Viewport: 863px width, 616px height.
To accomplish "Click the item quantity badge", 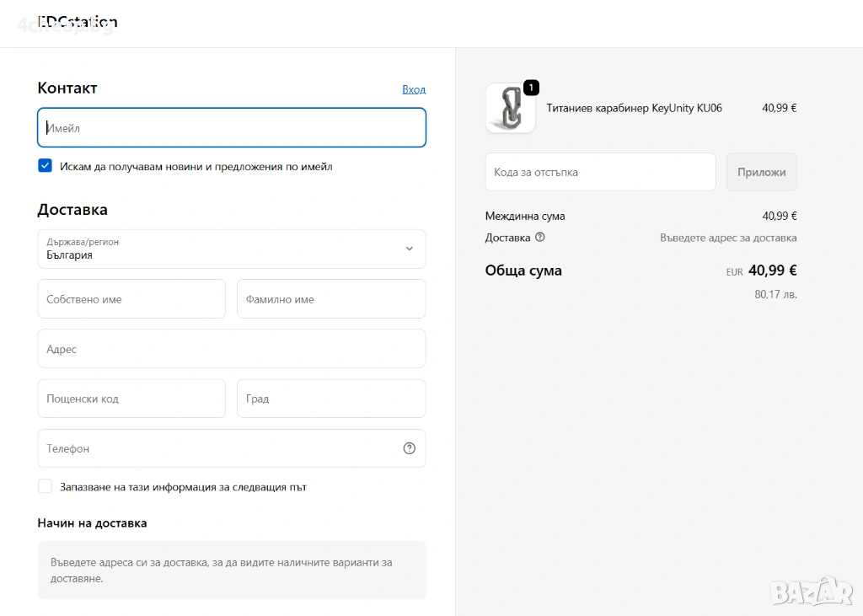I will point(531,88).
